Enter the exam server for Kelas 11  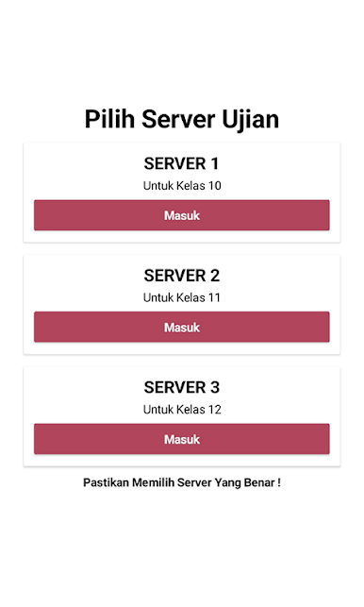[182, 328]
